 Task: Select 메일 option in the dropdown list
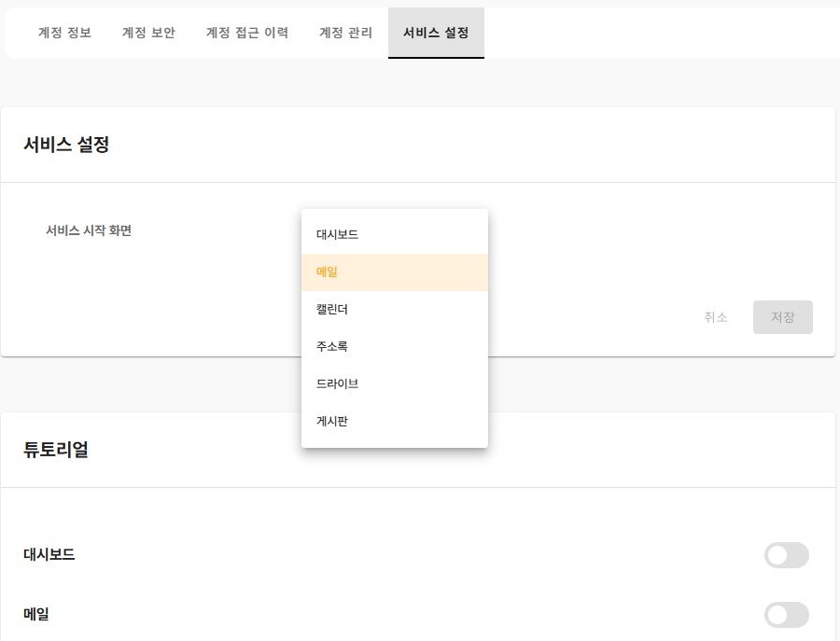coord(395,272)
